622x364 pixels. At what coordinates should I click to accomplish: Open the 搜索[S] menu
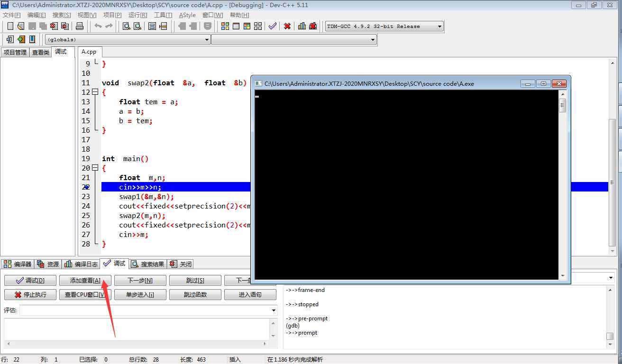[62, 15]
